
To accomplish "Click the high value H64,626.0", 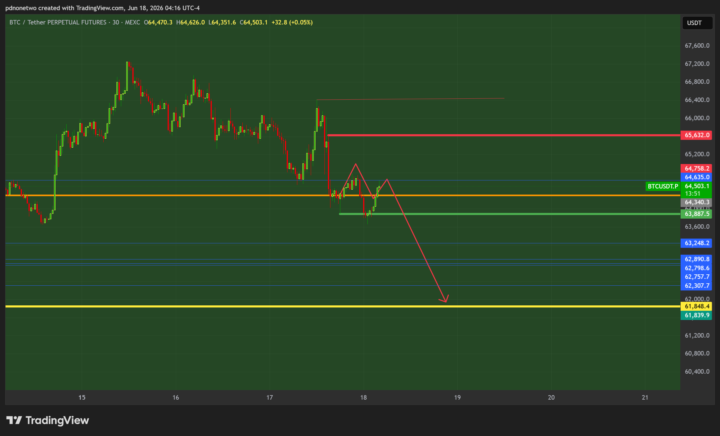I will point(191,22).
